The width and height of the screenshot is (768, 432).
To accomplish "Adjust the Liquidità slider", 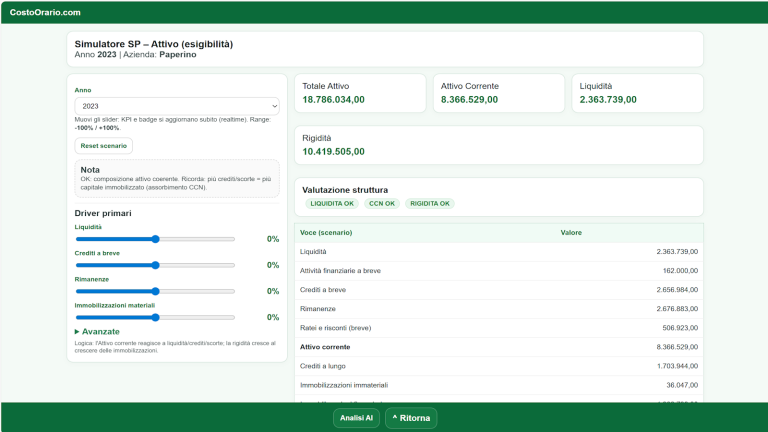I will 155,239.
